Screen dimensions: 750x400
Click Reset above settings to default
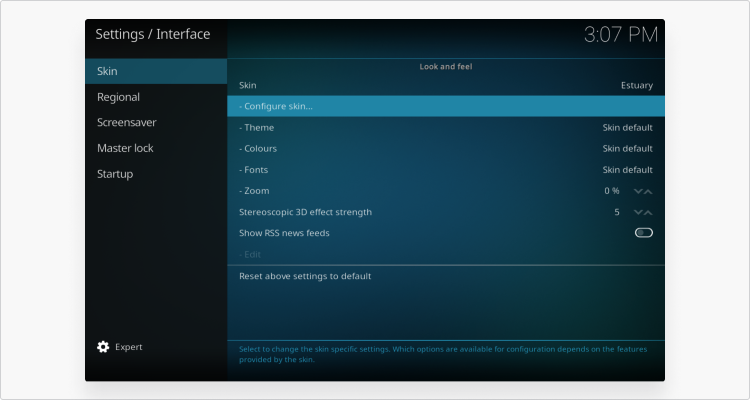(x=446, y=276)
